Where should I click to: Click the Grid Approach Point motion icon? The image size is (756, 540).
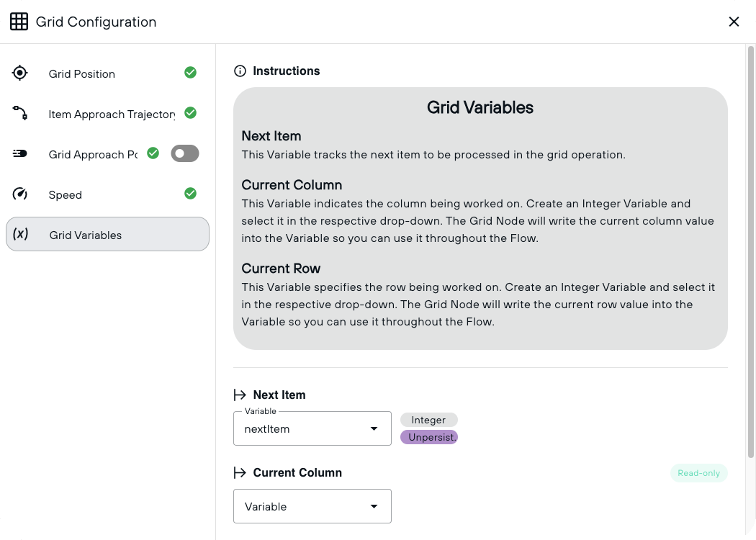(x=19, y=154)
